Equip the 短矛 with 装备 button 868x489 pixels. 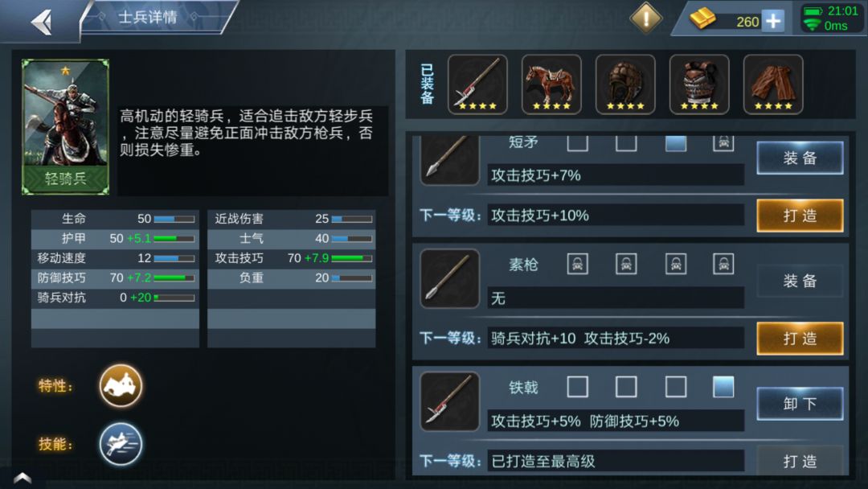800,158
